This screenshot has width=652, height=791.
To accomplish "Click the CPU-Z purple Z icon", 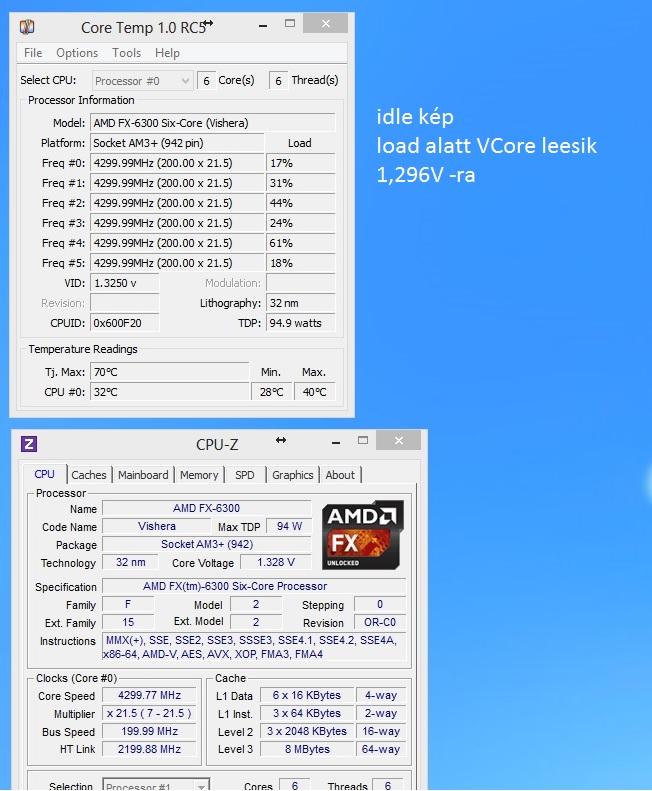I will click(29, 444).
